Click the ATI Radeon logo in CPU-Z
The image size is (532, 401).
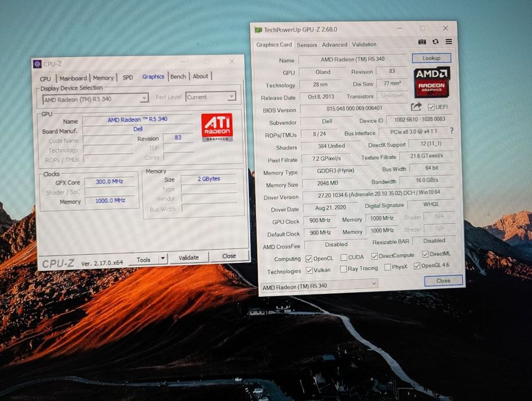coord(217,127)
